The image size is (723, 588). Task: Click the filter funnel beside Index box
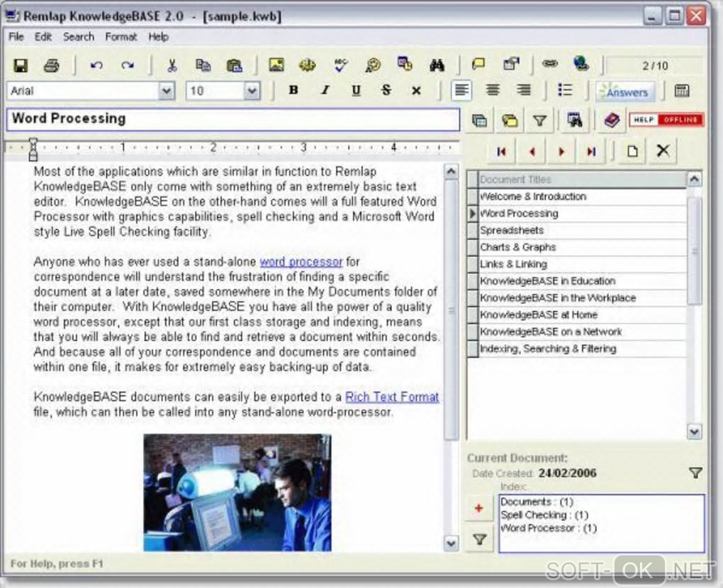(480, 538)
